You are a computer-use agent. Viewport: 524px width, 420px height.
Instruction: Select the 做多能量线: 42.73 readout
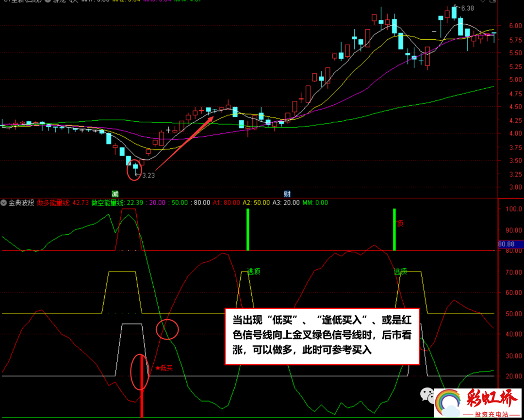(x=63, y=203)
